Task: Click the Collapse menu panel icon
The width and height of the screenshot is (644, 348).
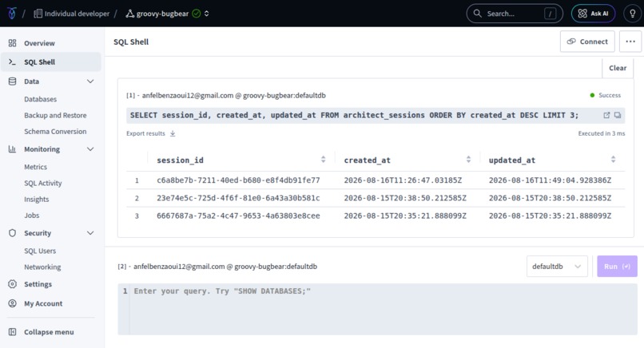Action: pyautogui.click(x=12, y=332)
